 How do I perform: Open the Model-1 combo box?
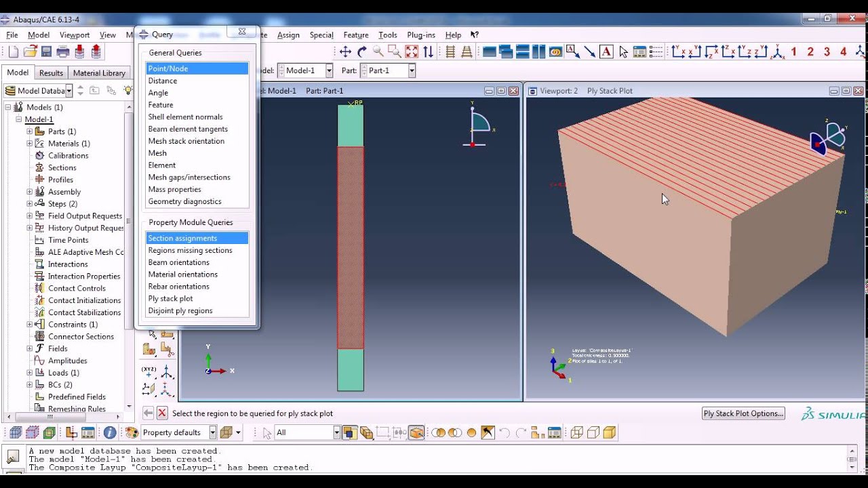(305, 70)
